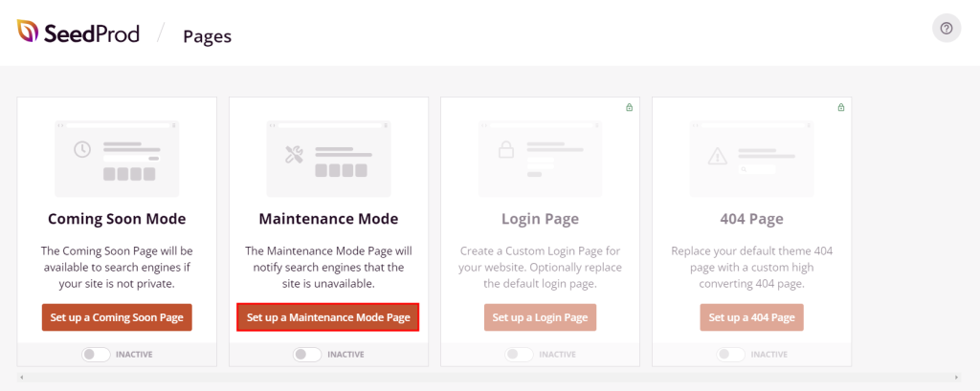Toggle Coming Soon Mode active switch
980x391 pixels.
(96, 354)
